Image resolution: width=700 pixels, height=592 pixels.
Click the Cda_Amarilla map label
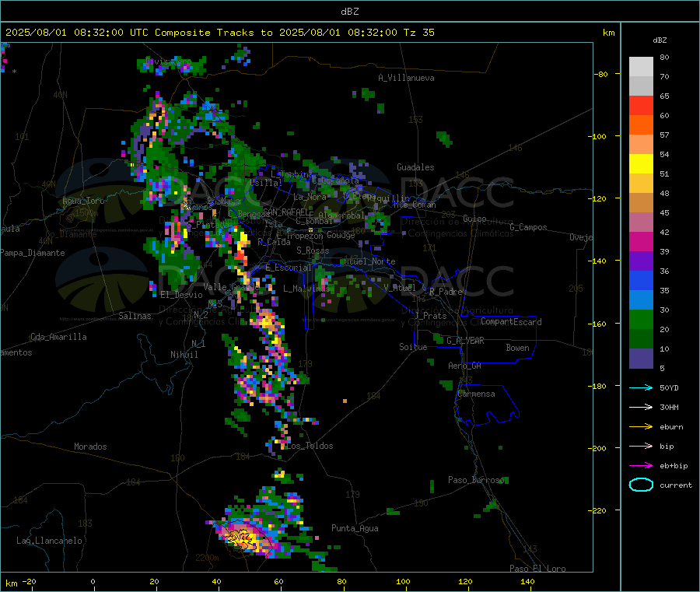click(x=58, y=337)
